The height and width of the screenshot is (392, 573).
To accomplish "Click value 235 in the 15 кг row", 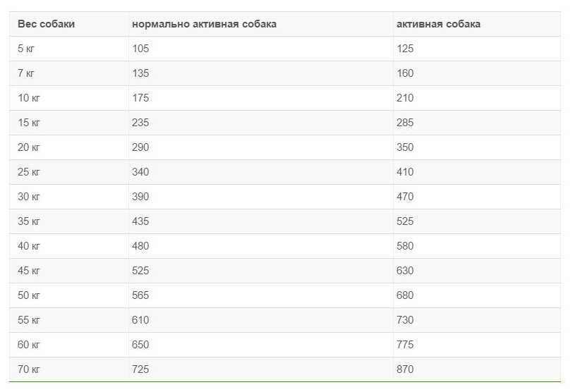I will [x=140, y=123].
